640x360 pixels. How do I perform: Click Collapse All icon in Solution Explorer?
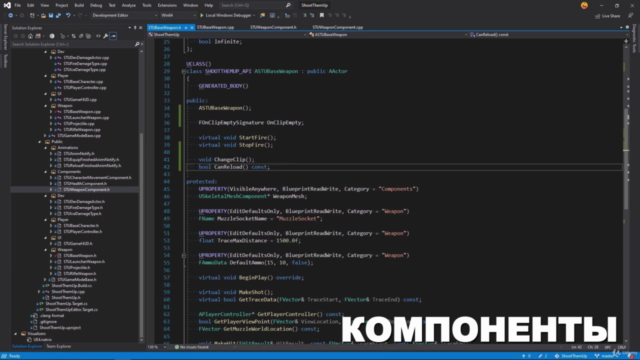pyautogui.click(x=81, y=36)
